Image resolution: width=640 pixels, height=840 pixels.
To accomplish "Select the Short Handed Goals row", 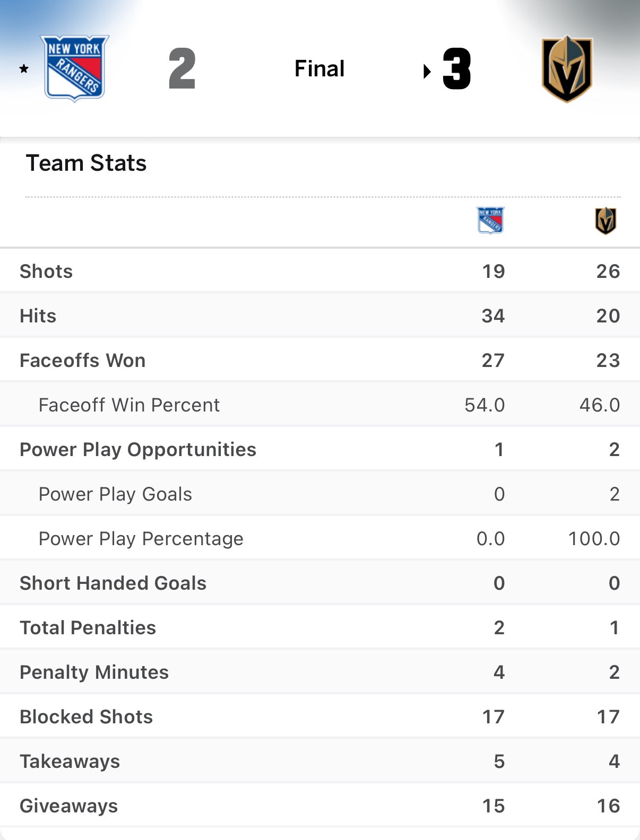I will tap(113, 583).
